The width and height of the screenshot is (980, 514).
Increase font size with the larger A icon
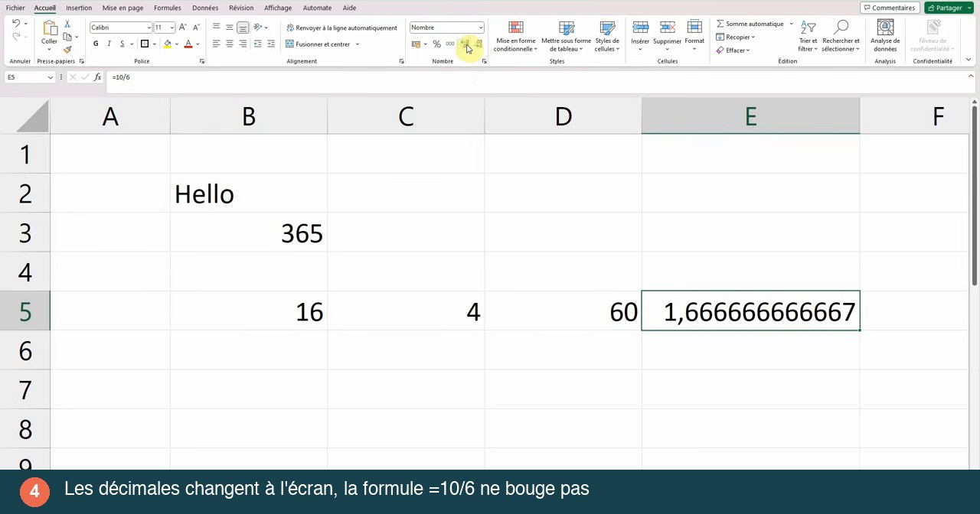coord(182,28)
